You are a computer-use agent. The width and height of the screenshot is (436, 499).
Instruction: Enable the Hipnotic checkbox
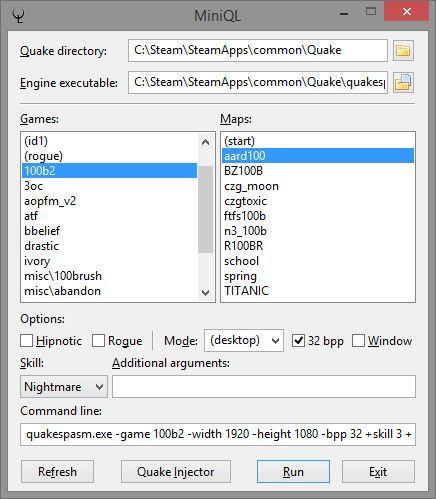coord(27,341)
